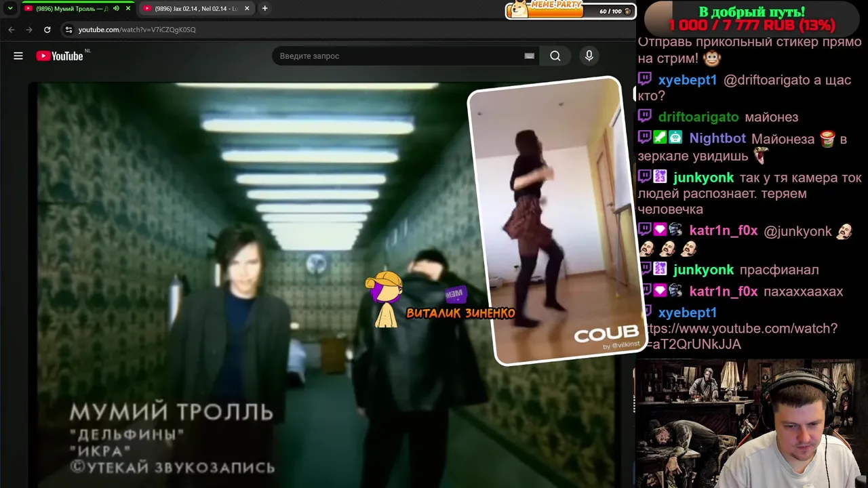
Task: Click Nightbot's green moderator sword badge
Action: click(660, 138)
